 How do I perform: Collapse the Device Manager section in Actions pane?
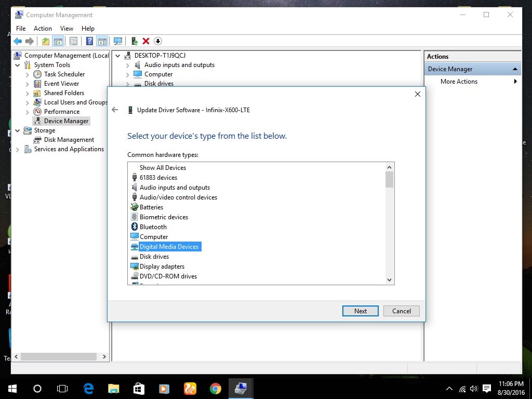(x=515, y=69)
